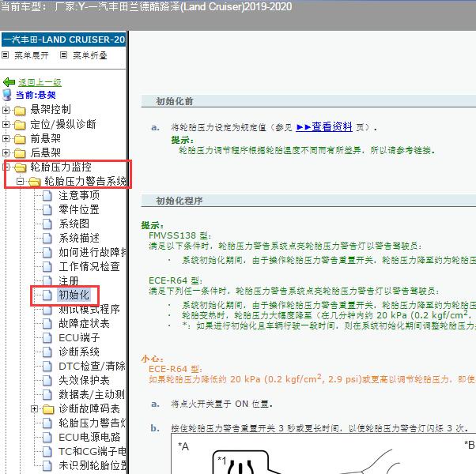Open the ECU端子 tree item

[x=79, y=338]
